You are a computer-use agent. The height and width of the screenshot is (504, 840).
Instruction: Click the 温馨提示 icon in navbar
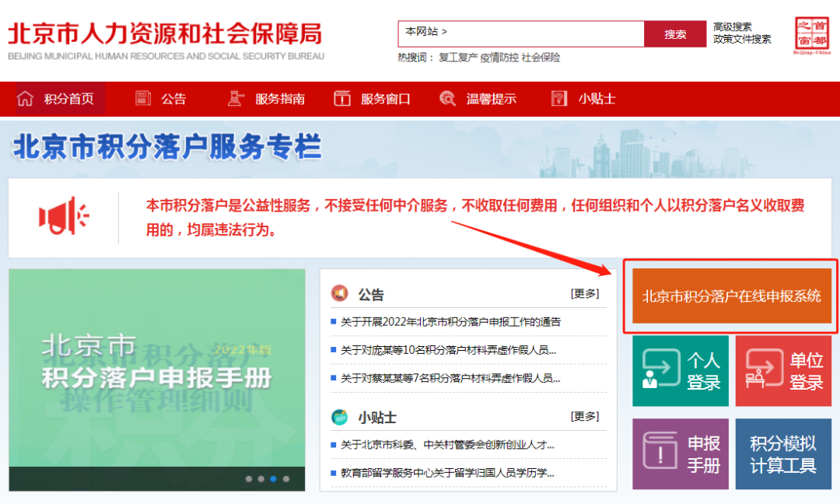(x=447, y=98)
